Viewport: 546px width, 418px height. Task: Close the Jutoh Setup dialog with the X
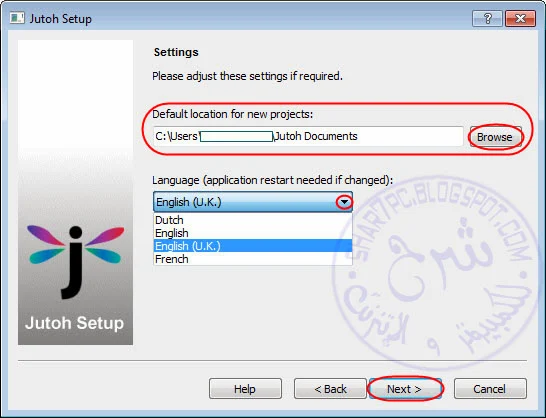pyautogui.click(x=520, y=18)
